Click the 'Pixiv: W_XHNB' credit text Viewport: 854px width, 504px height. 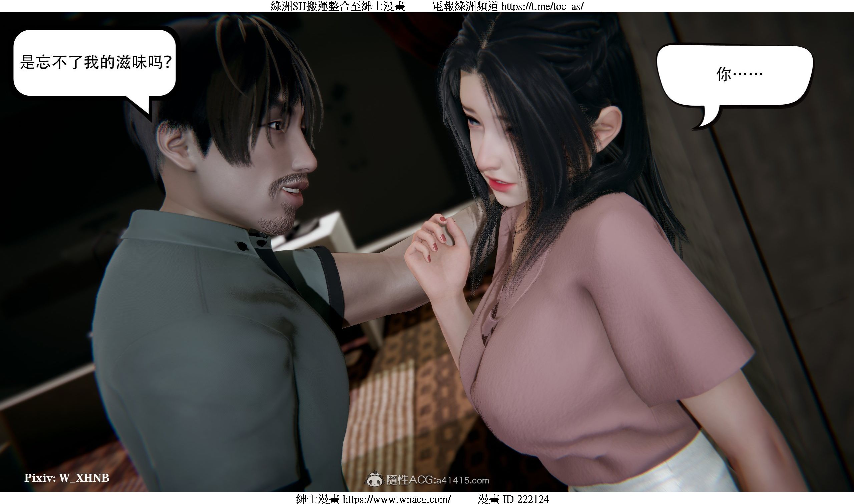67,478
